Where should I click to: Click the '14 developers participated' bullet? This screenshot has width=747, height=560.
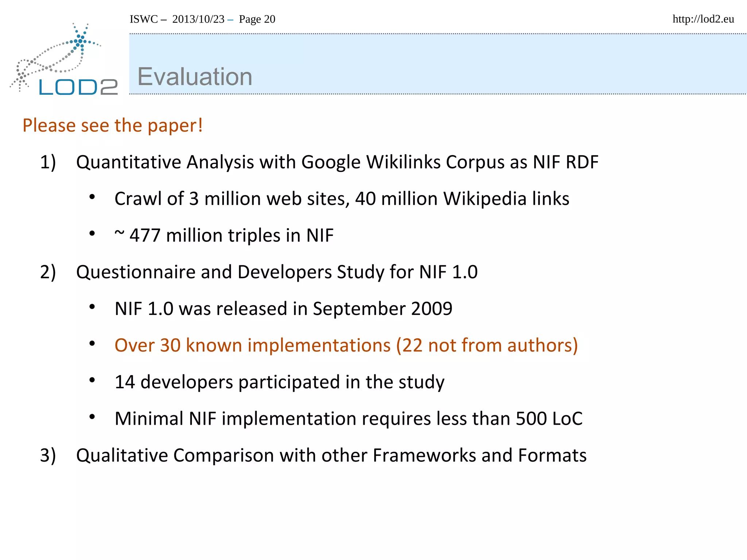click(x=279, y=382)
